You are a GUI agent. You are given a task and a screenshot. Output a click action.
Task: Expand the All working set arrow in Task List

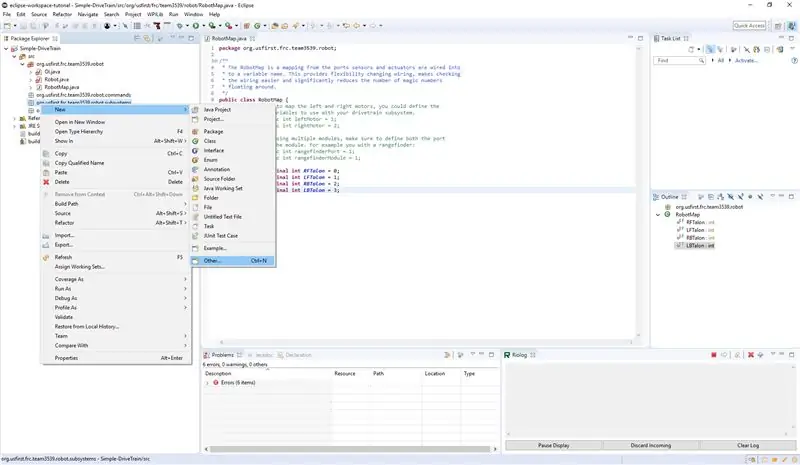(712, 60)
